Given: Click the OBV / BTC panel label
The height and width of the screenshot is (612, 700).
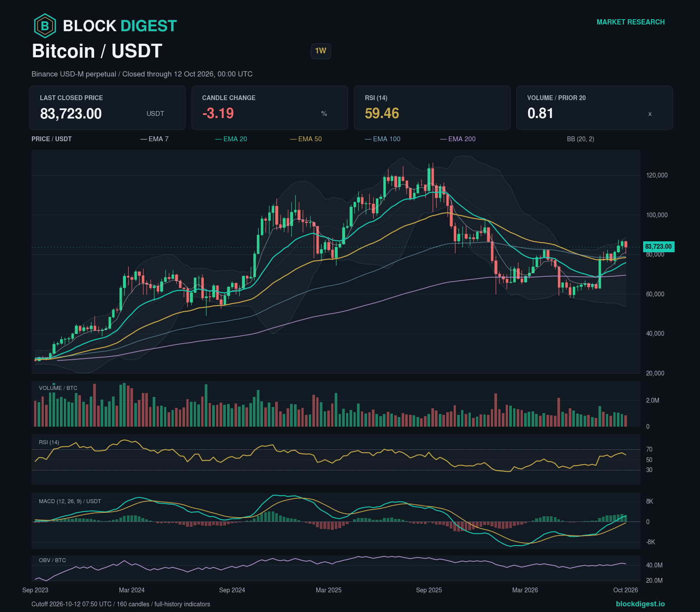Looking at the screenshot, I should tap(52, 560).
